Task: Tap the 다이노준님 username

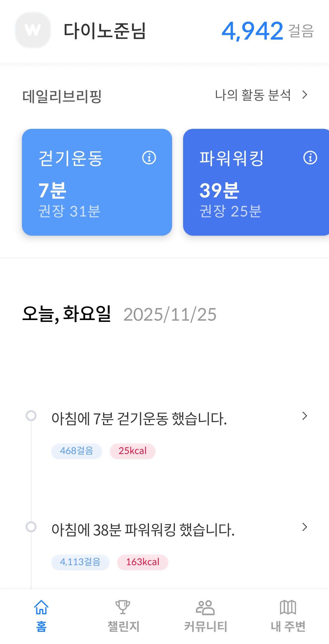Action: coord(105,31)
